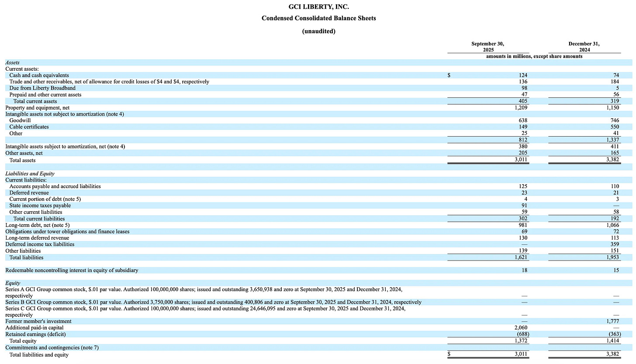Viewport: 636px width, 364px height.
Task: Click the 'Goodwill' row label
Action: [x=20, y=120]
